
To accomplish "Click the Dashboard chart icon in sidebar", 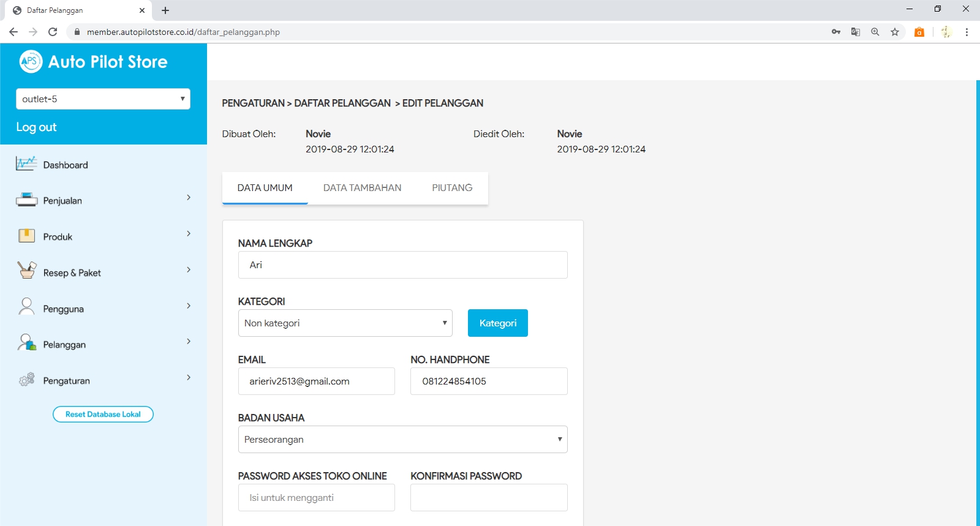I will click(x=26, y=164).
